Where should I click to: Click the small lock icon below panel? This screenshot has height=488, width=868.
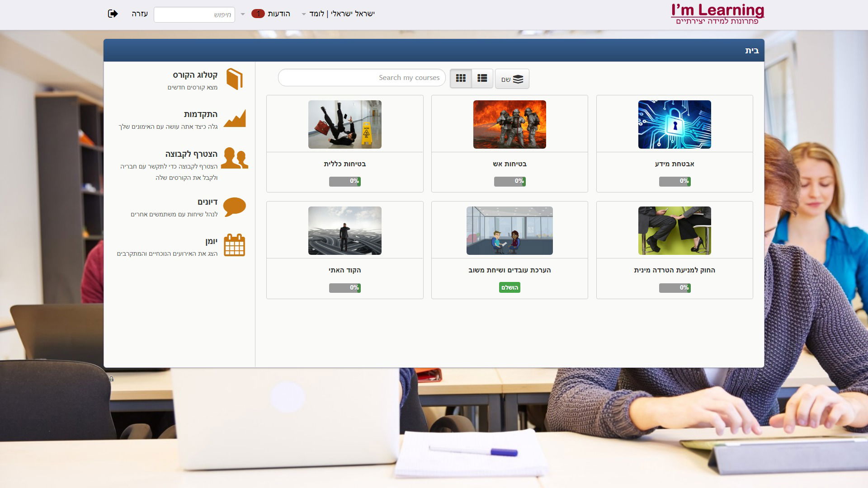[111, 379]
